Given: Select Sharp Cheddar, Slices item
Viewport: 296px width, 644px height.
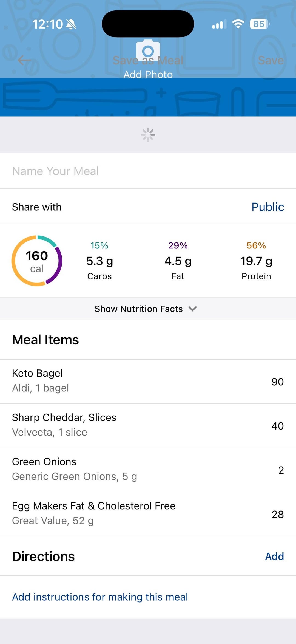Looking at the screenshot, I should coord(148,425).
